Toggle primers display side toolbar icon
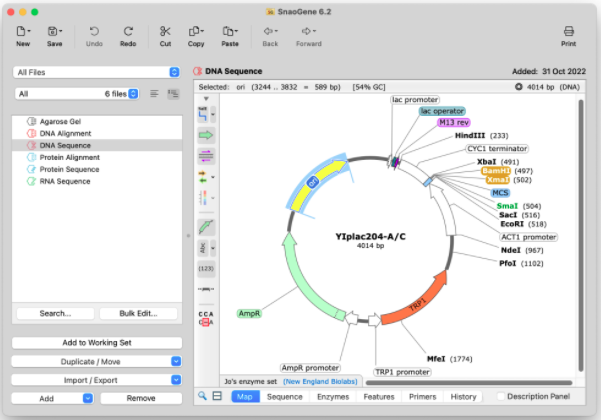Screen dimensions: 601x420 click(x=206, y=156)
